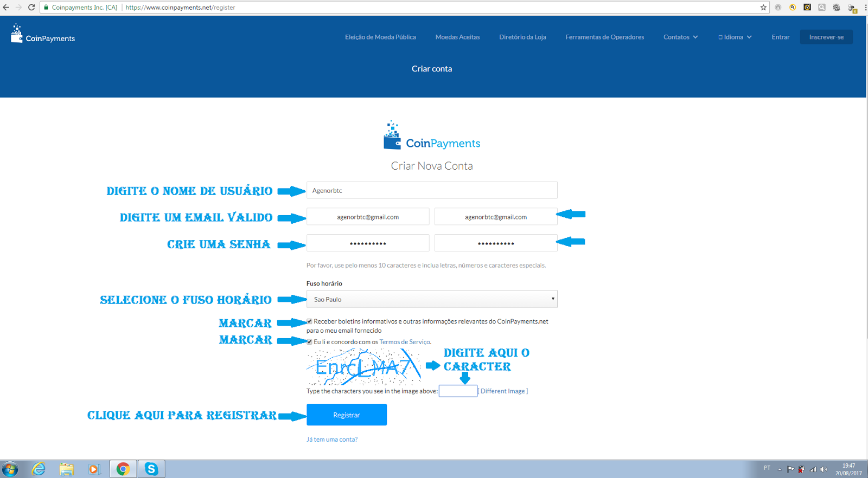Click the 'Por favor, use pelo menos 10 caracteres' hint
The height and width of the screenshot is (478, 868).
point(426,266)
